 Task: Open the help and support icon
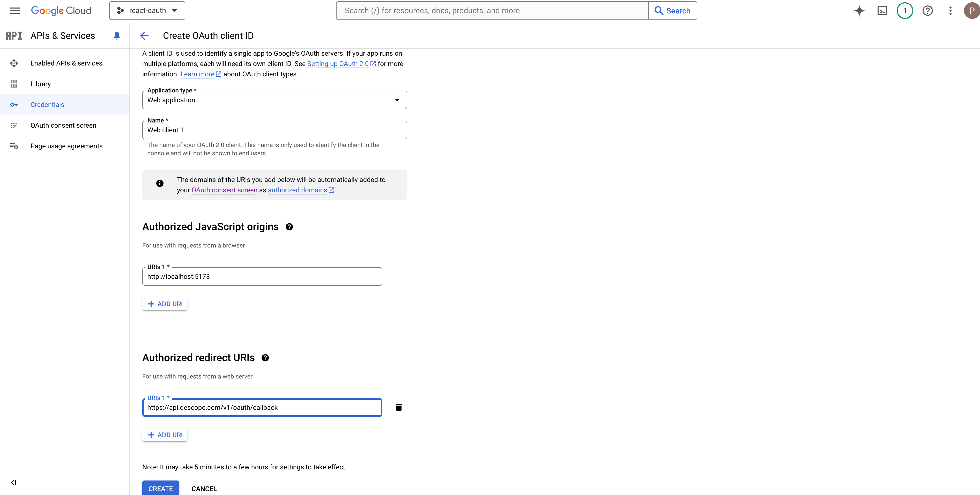pyautogui.click(x=927, y=11)
